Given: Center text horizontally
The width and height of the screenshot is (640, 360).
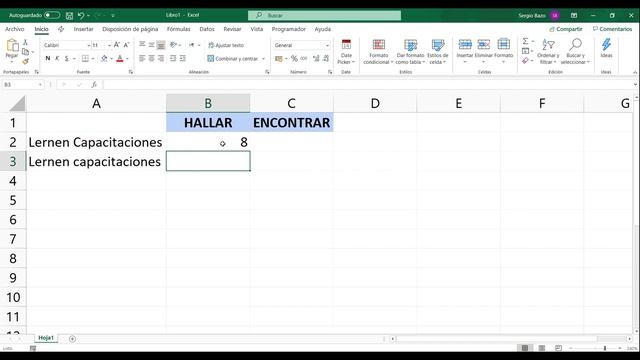Looking at the screenshot, I should [151, 58].
